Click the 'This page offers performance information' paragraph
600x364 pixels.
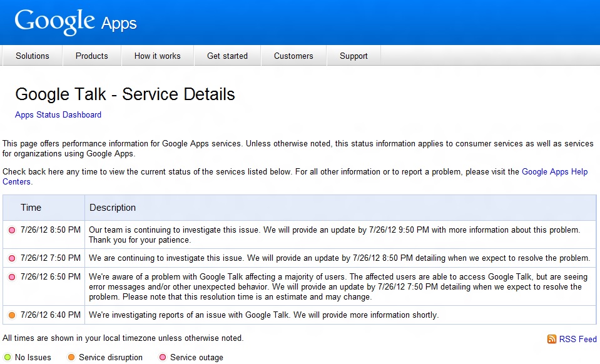298,148
